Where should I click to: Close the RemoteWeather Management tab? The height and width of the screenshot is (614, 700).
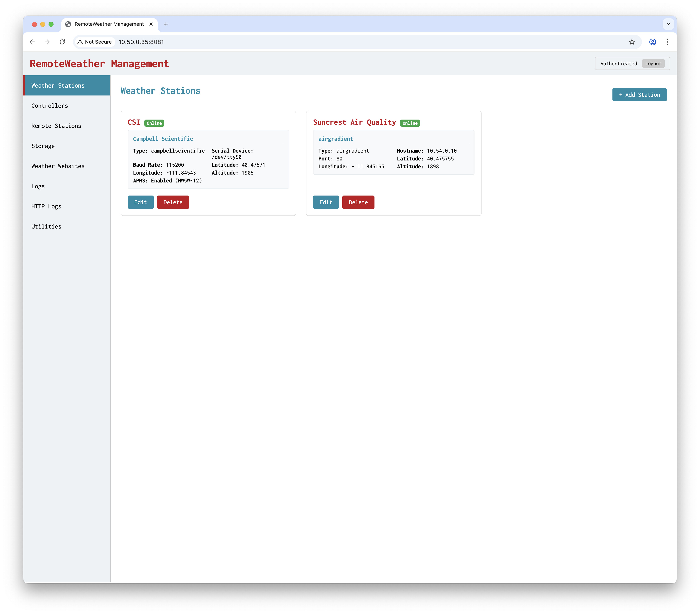coord(151,24)
